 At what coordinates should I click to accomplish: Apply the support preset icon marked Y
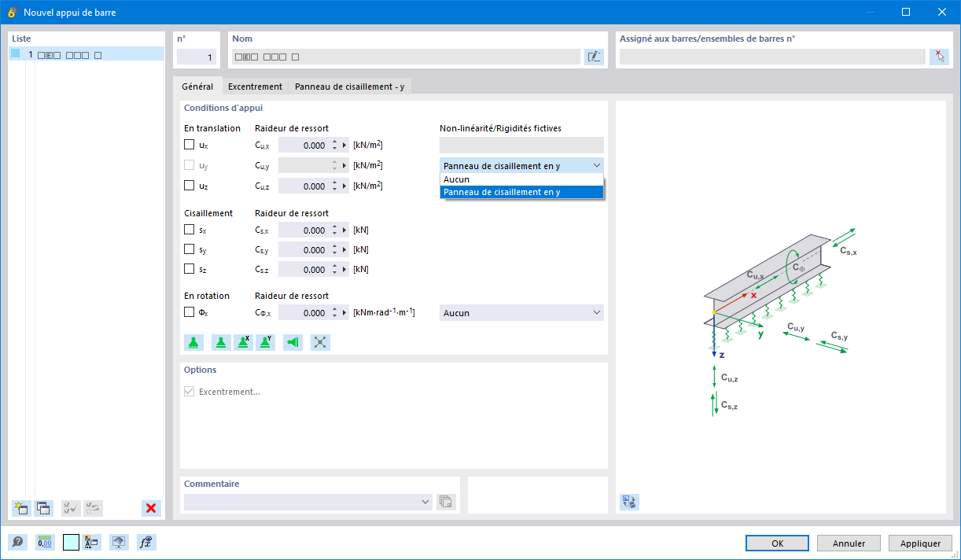[x=266, y=342]
